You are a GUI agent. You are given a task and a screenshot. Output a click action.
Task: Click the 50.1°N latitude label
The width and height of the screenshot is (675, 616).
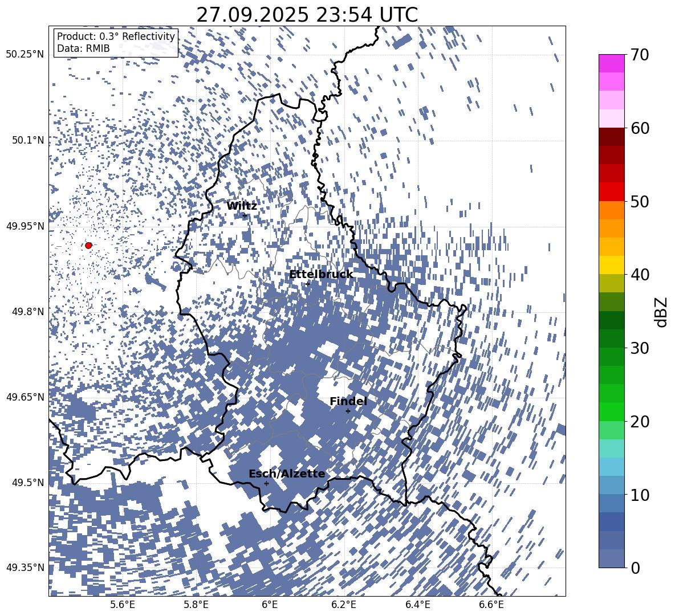coord(27,140)
